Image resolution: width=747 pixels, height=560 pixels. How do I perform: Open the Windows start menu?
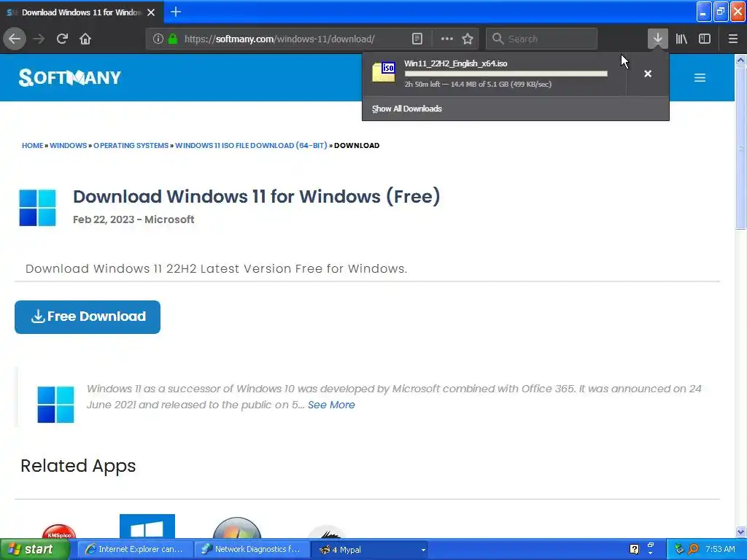[34, 549]
